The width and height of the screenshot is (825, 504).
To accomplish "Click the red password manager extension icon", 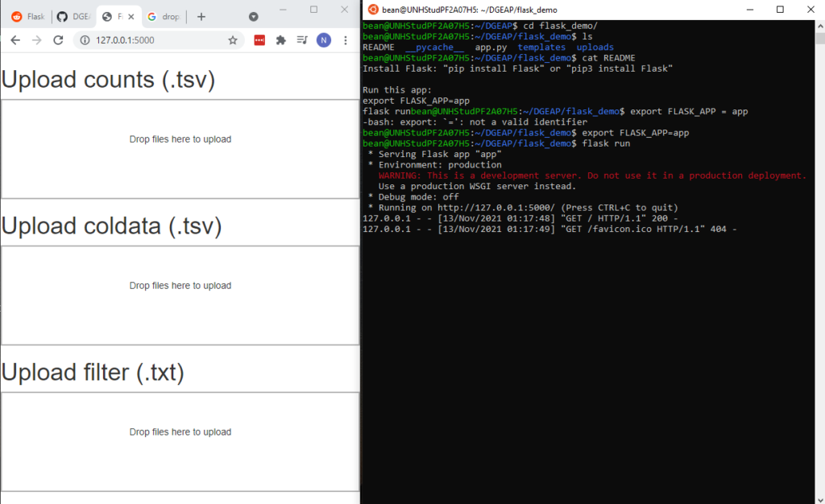I will [x=259, y=40].
